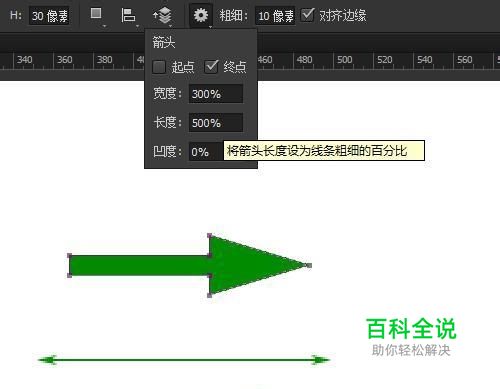500x389 pixels.
Task: Open the path operations icon
Action: pos(96,14)
